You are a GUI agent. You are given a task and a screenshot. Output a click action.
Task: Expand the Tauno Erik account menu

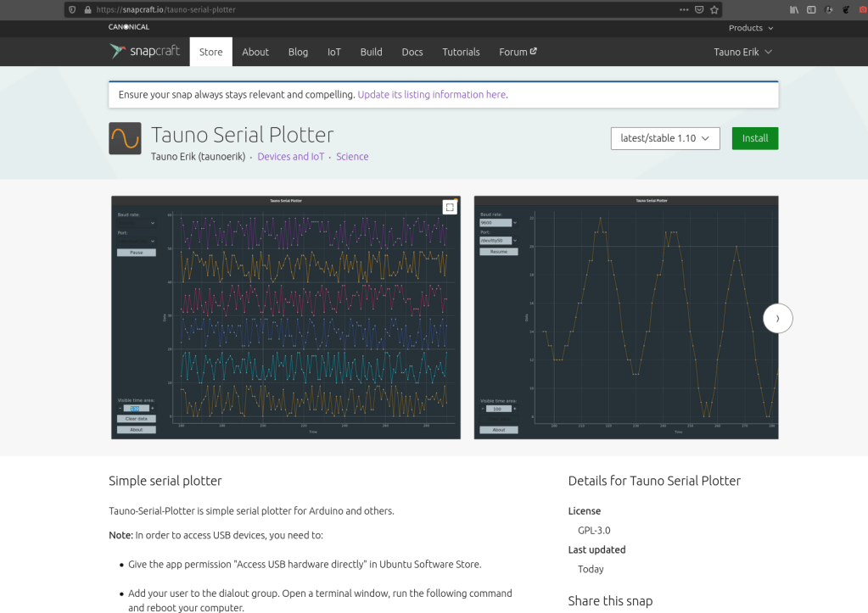(x=742, y=52)
